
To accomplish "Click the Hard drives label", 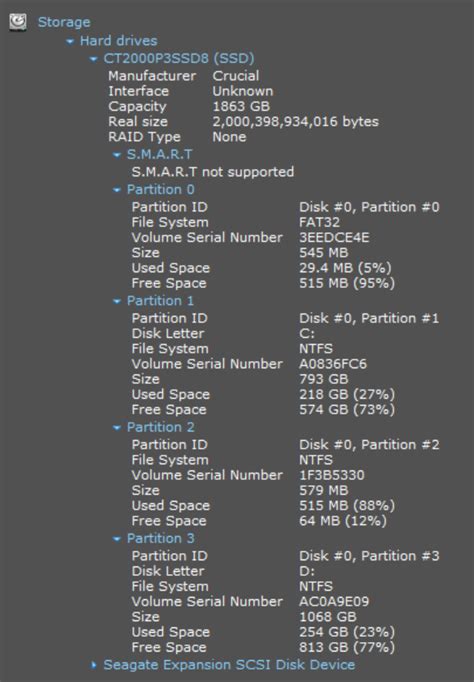I will (x=118, y=41).
